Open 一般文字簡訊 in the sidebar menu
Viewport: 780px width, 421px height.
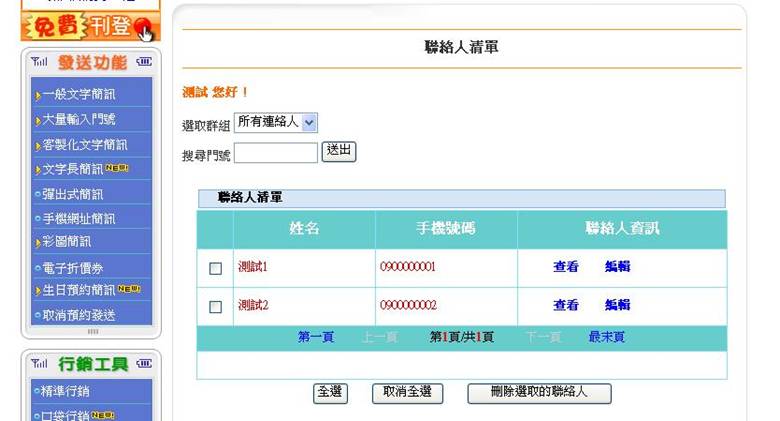78,96
